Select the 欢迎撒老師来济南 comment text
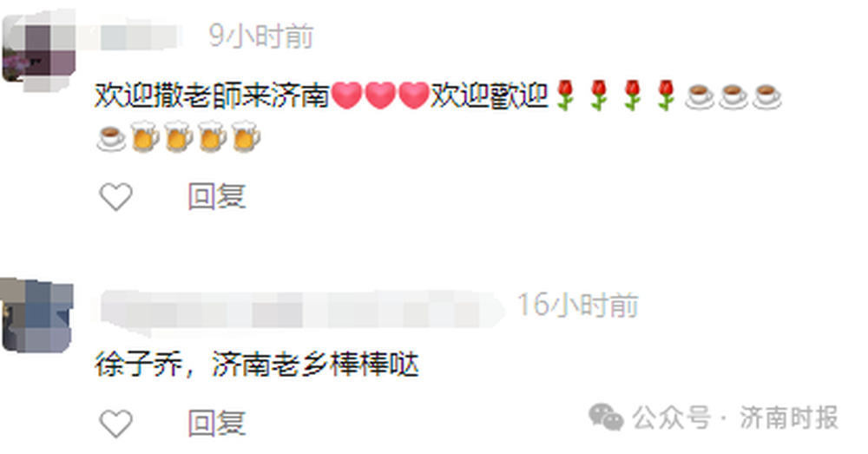 click(x=212, y=95)
